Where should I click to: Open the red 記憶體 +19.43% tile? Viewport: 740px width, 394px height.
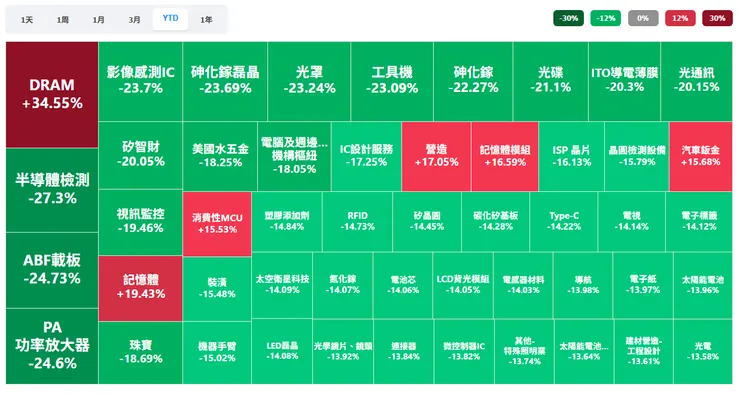[x=141, y=288]
